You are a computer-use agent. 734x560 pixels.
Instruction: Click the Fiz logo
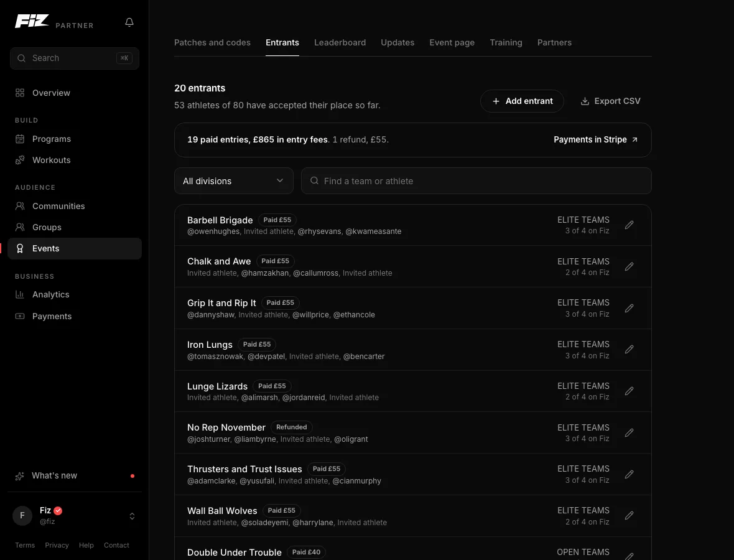[x=32, y=21]
